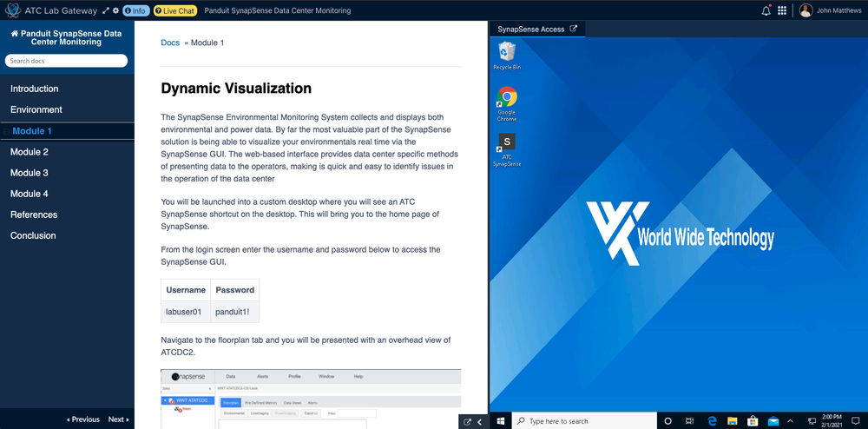Collapse the panel with left chevron
The width and height of the screenshot is (868, 429).
(479, 422)
